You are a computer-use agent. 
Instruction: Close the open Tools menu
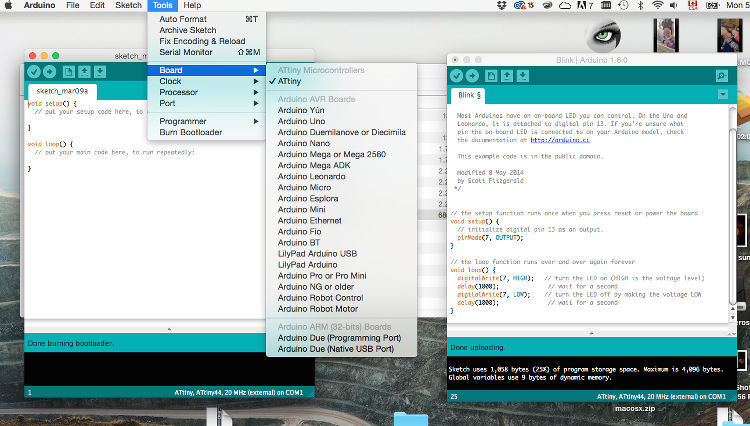point(163,5)
